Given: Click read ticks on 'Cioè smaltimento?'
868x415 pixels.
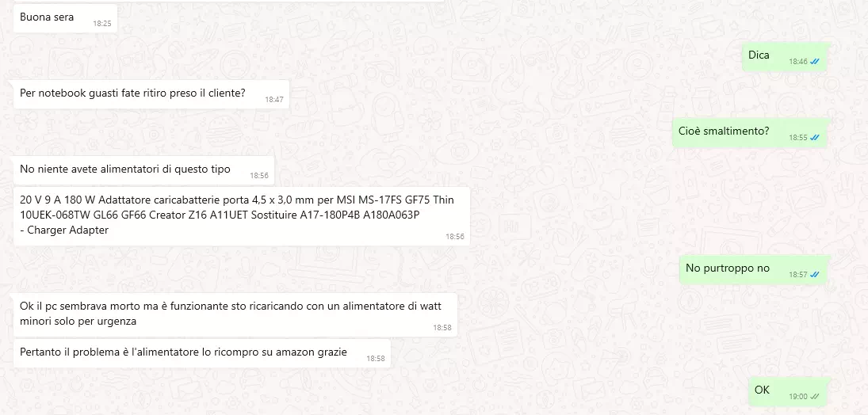Looking at the screenshot, I should [x=814, y=138].
